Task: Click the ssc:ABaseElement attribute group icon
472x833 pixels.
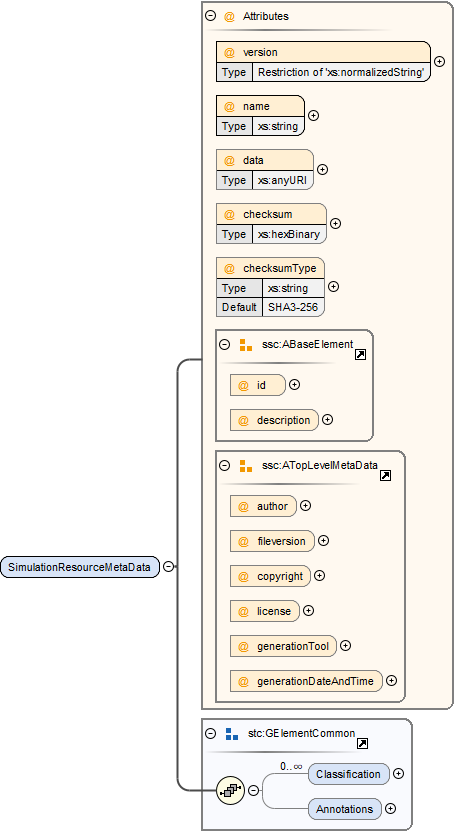Action: (246, 345)
